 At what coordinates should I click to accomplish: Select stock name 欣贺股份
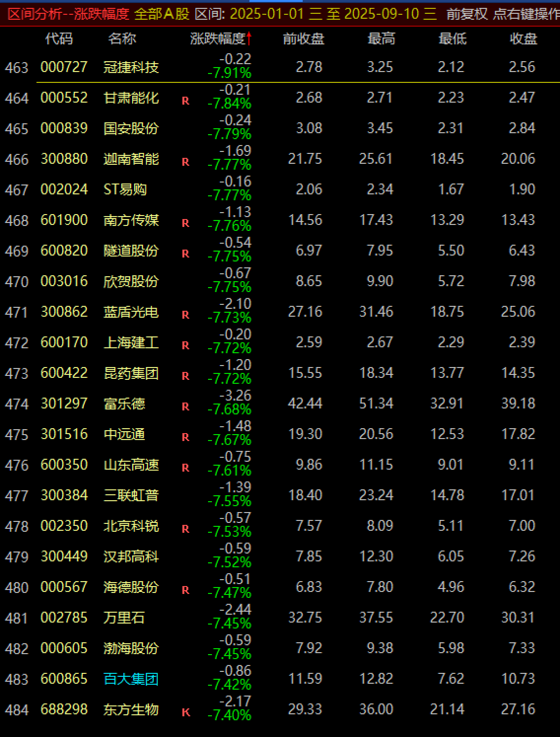click(131, 281)
